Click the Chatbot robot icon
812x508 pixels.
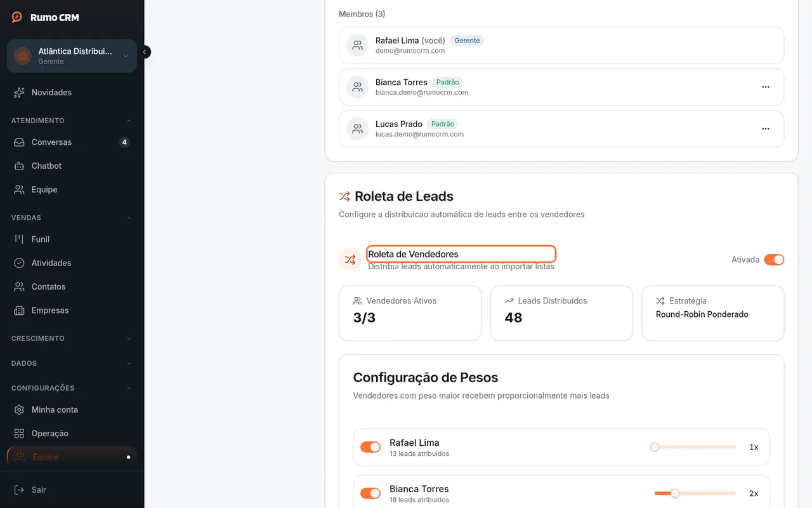tap(19, 166)
